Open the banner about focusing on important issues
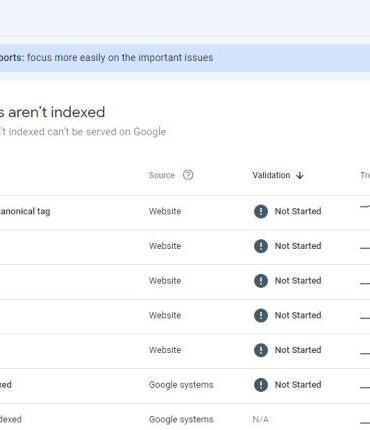370x430 pixels. tap(185, 58)
